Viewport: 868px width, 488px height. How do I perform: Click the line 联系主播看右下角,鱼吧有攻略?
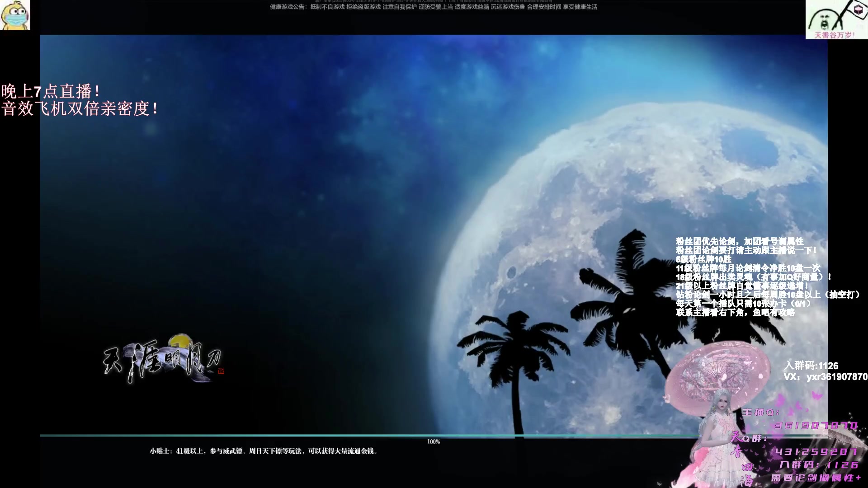(736, 313)
